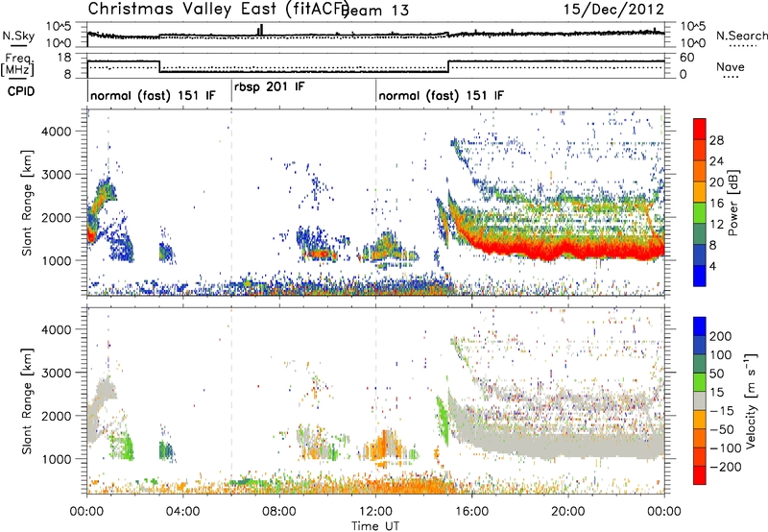Click normal (fast) 151 IF label beginning at 12:00

[441, 95]
